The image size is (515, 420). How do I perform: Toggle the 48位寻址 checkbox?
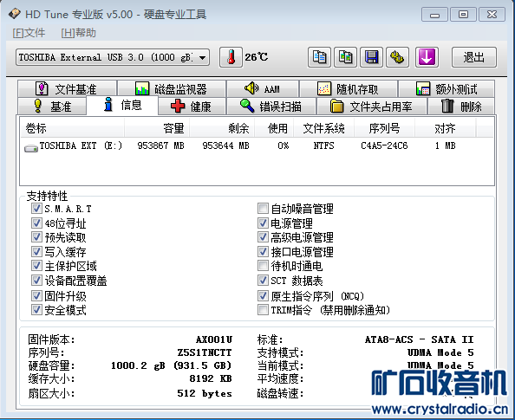click(36, 223)
